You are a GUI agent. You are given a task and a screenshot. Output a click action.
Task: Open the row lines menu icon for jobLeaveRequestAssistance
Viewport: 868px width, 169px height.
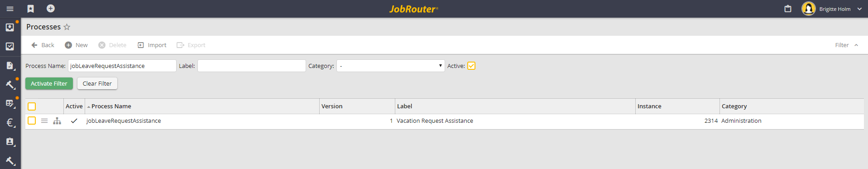point(44,121)
